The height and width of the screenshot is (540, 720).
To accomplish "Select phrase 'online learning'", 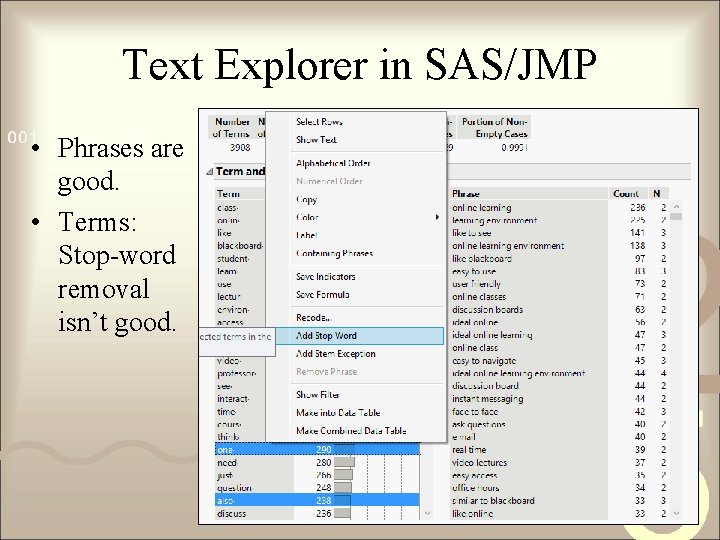I will (x=482, y=208).
